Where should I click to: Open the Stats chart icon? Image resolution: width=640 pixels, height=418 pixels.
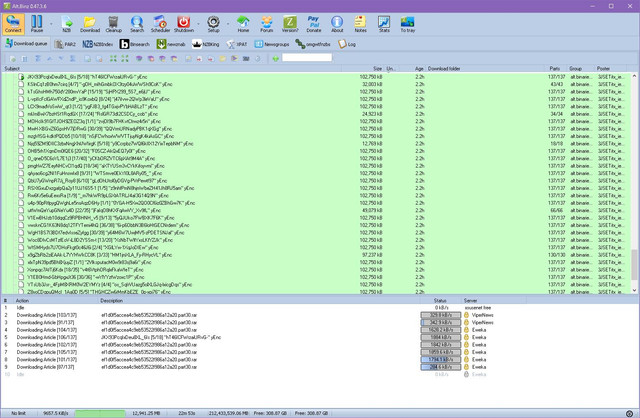click(x=384, y=24)
